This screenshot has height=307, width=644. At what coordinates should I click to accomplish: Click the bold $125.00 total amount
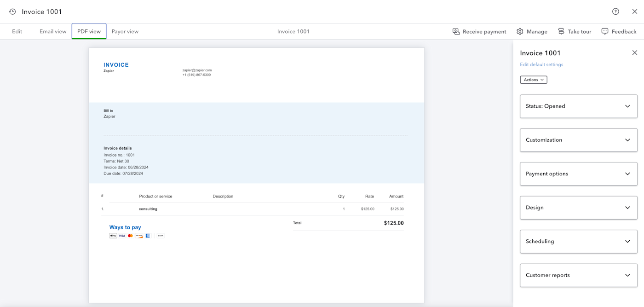pos(394,223)
